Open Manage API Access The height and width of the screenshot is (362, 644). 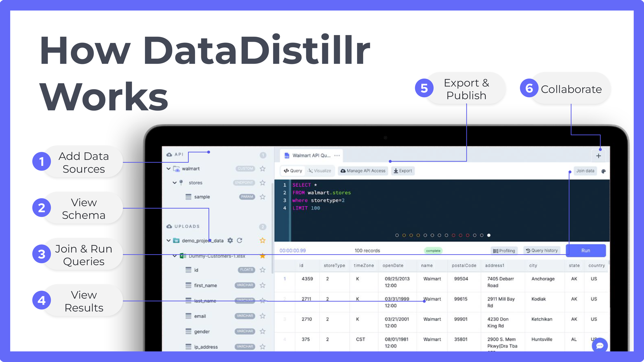[363, 171]
